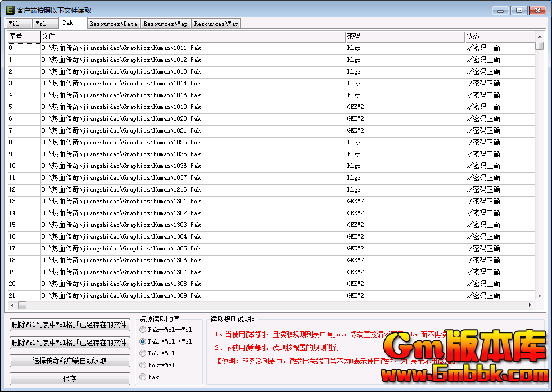Click the horizontal scrollbar right arrow

pos(530,305)
